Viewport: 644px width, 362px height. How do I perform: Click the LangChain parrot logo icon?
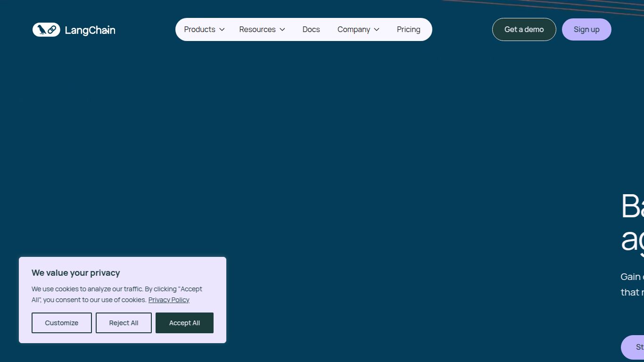(46, 30)
